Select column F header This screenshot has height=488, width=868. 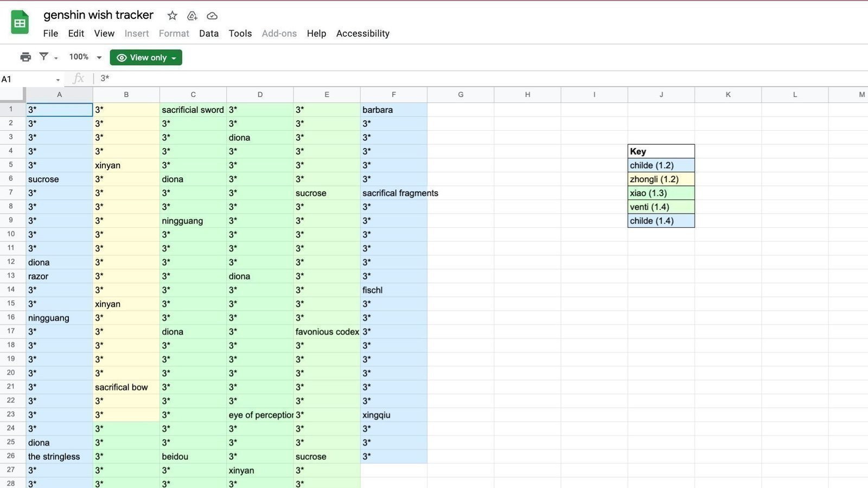tap(393, 94)
